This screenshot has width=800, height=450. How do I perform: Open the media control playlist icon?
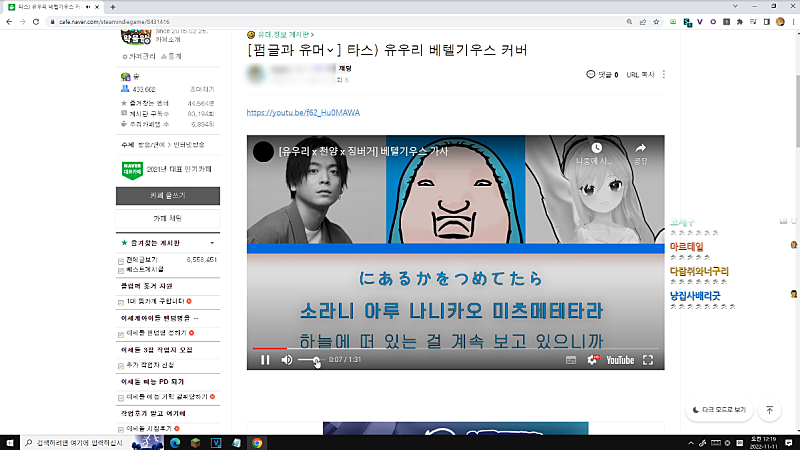click(x=753, y=22)
